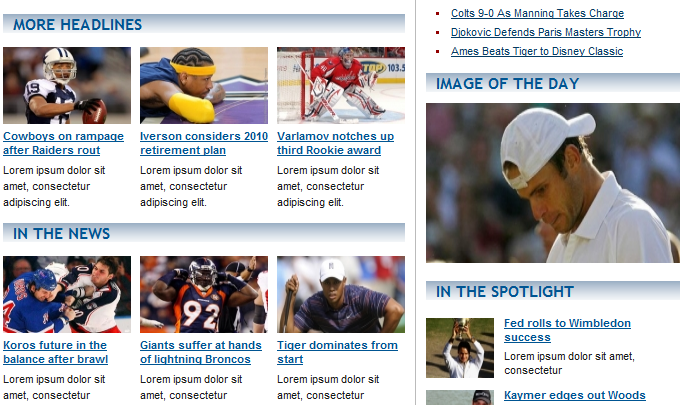
Task: Open Kaymer edges out Woods link
Action: (574, 395)
